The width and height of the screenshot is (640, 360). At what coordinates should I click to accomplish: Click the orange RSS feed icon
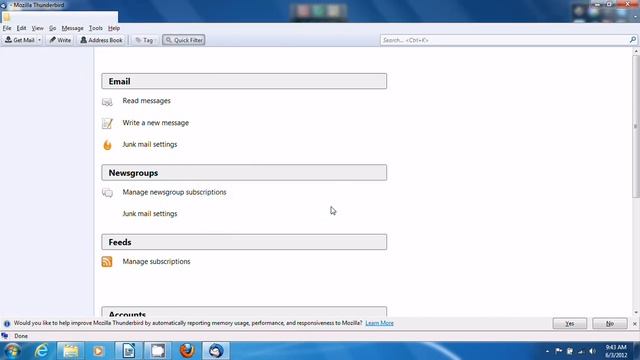click(107, 262)
